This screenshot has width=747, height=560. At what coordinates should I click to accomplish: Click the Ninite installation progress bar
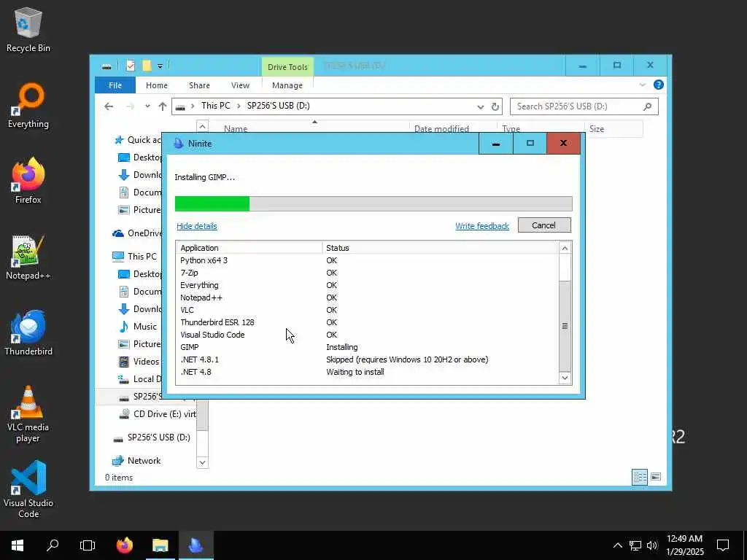pos(373,203)
